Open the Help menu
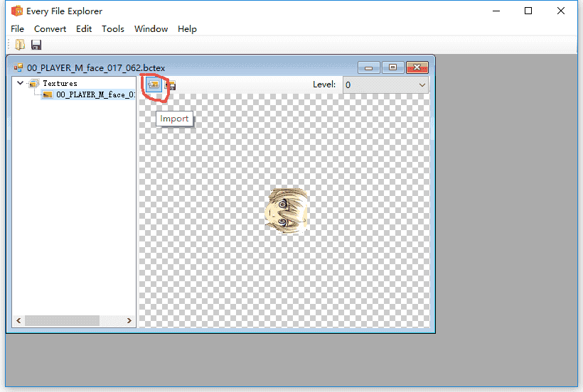 [x=187, y=29]
